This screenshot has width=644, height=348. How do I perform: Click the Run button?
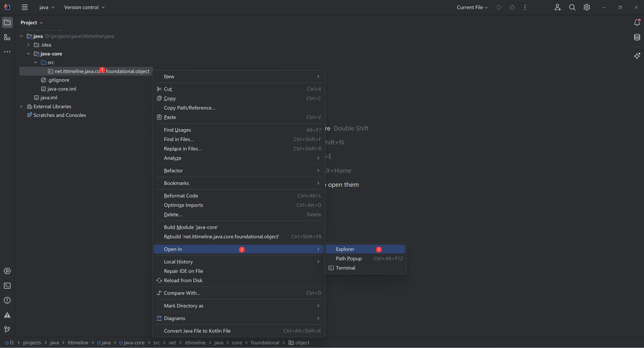pyautogui.click(x=499, y=7)
